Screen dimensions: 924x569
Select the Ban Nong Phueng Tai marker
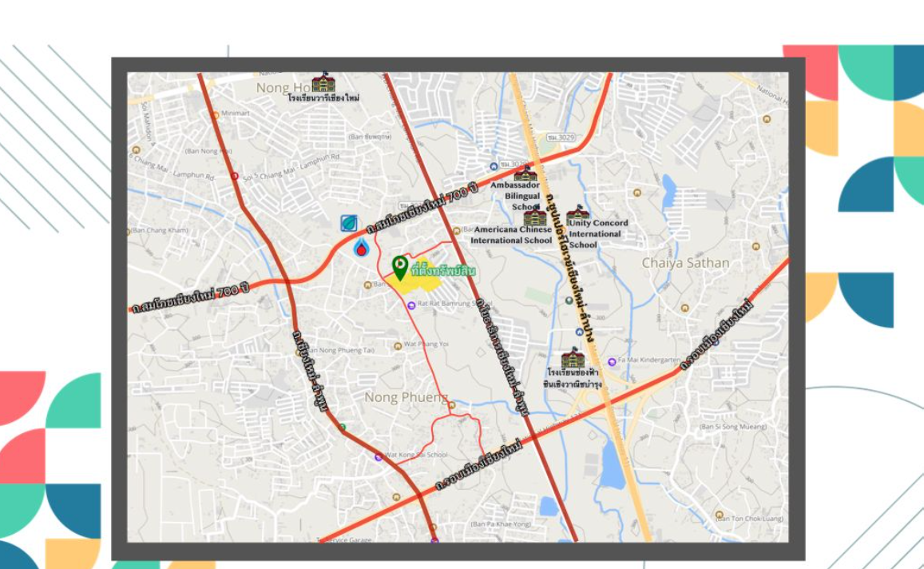[x=299, y=352]
